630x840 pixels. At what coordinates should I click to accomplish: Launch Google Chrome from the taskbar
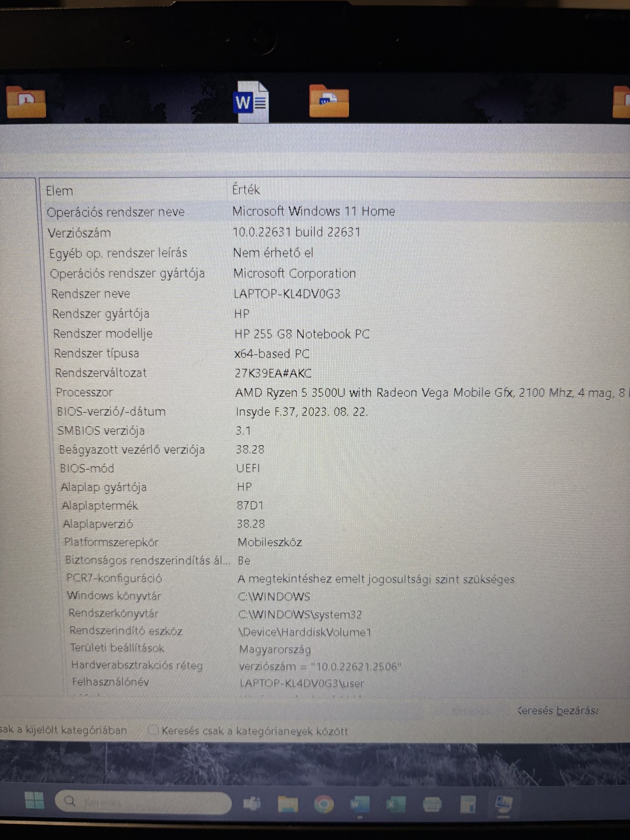point(324,805)
